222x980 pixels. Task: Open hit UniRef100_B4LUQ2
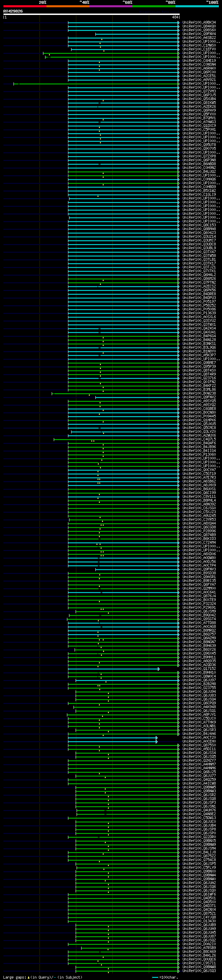click(199, 172)
